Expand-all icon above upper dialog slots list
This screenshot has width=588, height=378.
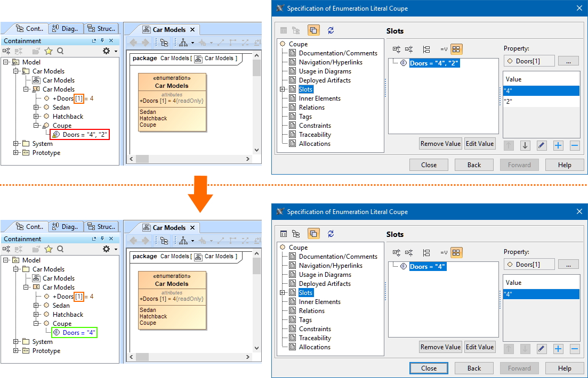397,49
